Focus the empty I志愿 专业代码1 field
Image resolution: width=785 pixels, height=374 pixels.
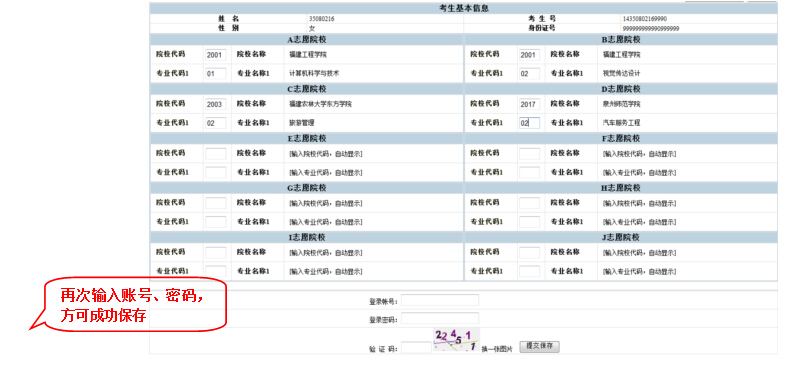point(216,271)
